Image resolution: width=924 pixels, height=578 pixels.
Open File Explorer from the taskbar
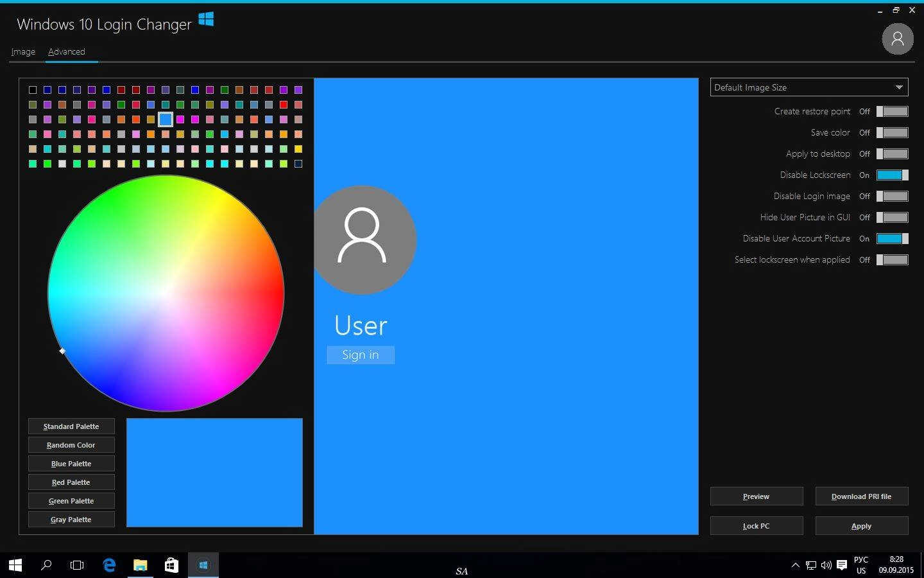[x=140, y=565]
